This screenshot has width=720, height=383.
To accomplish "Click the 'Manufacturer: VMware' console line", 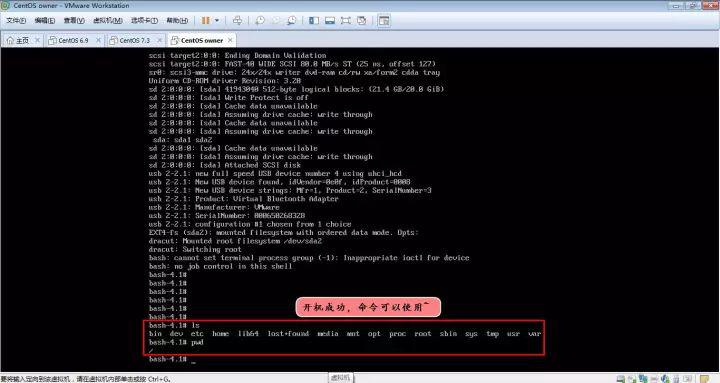I will 214,207.
